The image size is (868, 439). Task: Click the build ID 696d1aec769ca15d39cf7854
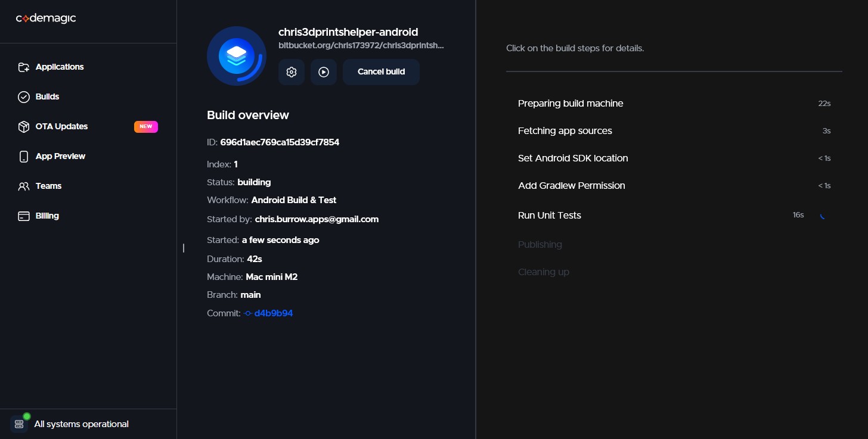tap(280, 142)
